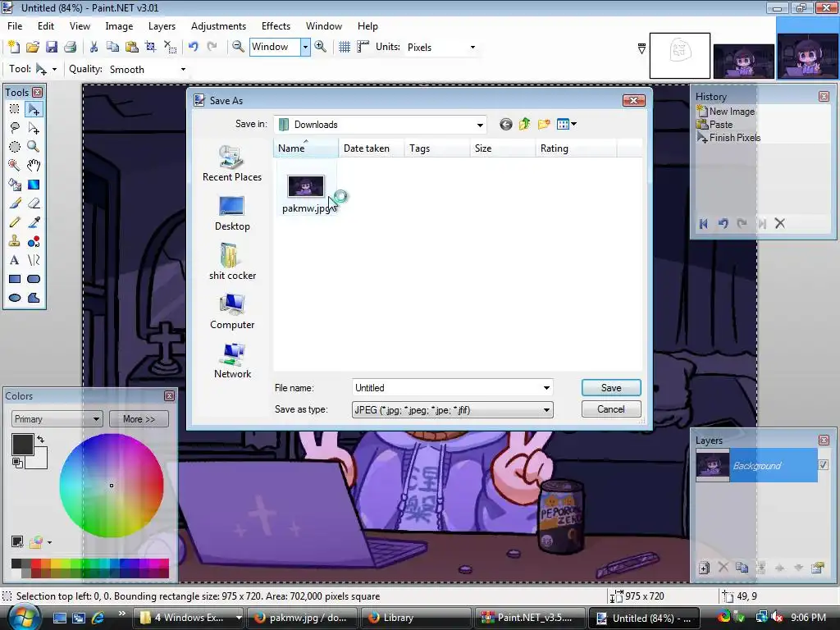Toggle the rulers toolbar icon
This screenshot has height=630, width=840.
(x=363, y=47)
